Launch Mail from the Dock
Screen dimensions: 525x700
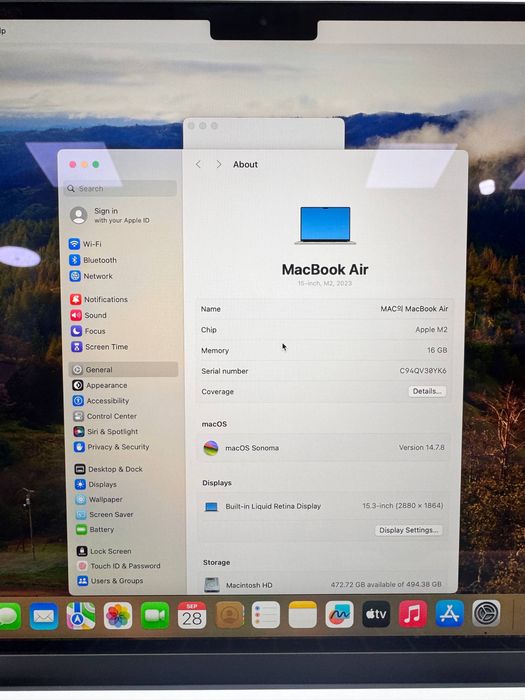coord(44,616)
